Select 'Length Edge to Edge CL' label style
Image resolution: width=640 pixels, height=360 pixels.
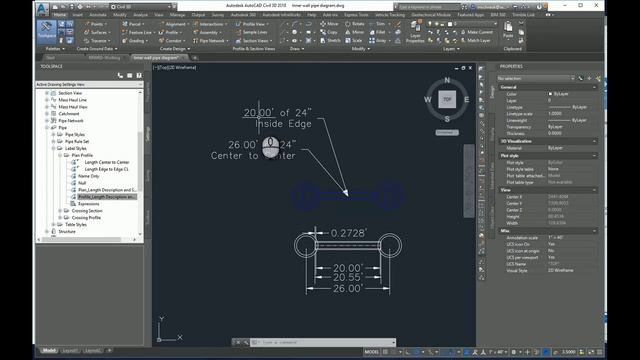106,169
